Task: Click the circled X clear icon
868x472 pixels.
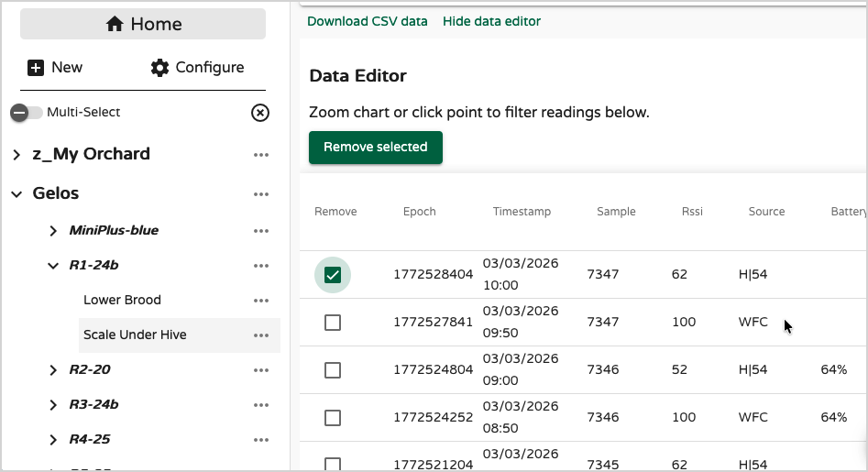Action: (x=260, y=113)
